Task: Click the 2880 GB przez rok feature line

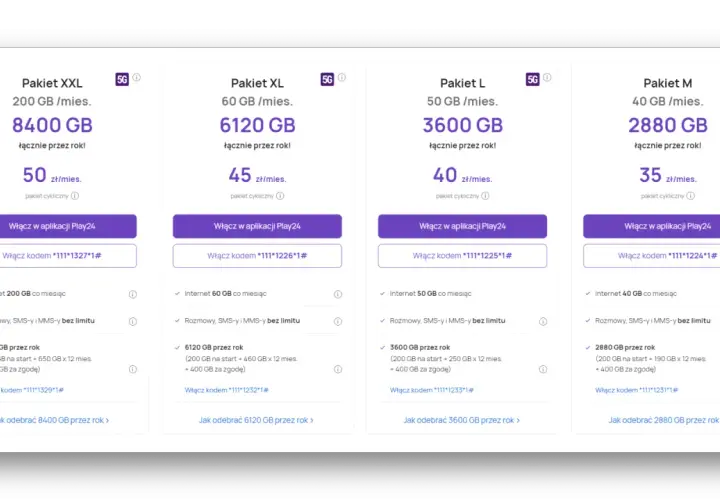Action: point(625,348)
